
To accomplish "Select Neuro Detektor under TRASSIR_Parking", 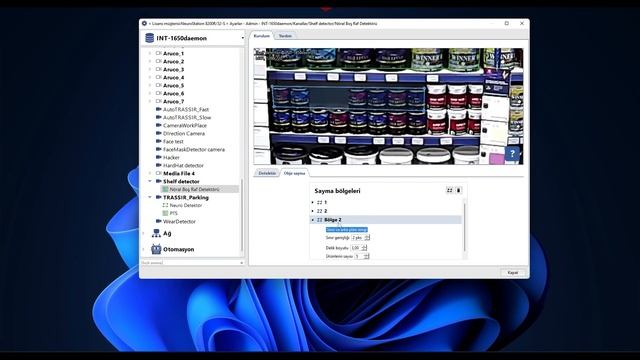I will (186, 205).
